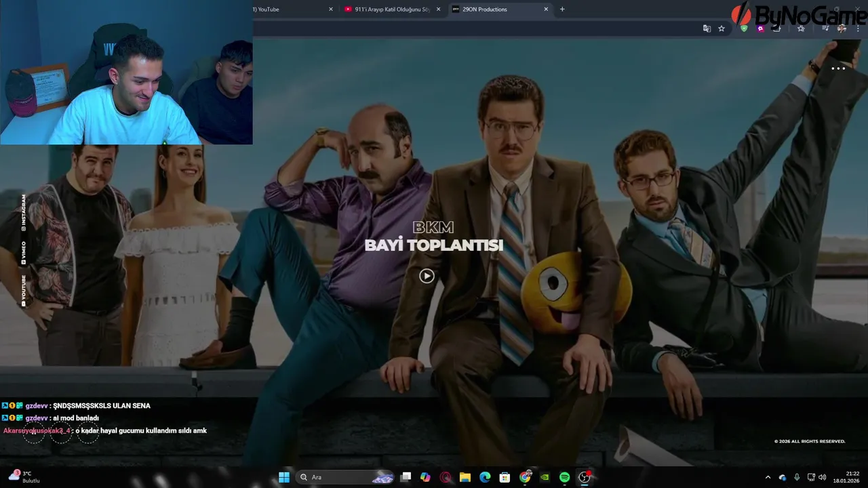Close the YouTube tab

331,9
